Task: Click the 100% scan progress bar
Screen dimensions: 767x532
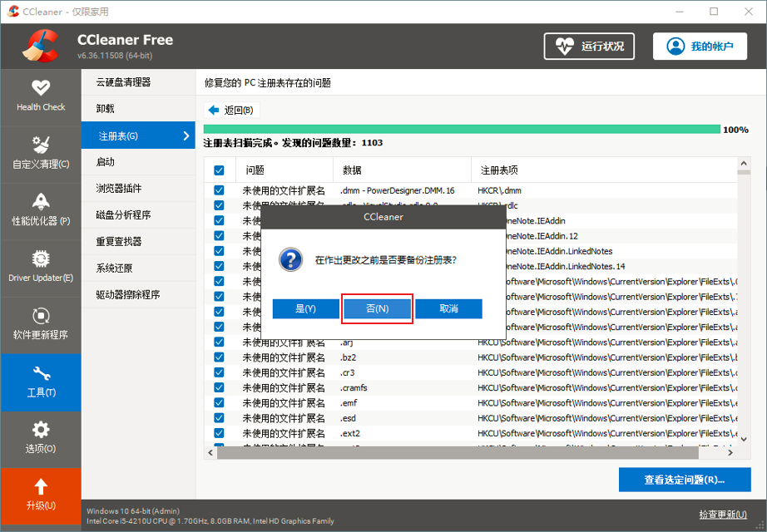Action: [x=462, y=129]
